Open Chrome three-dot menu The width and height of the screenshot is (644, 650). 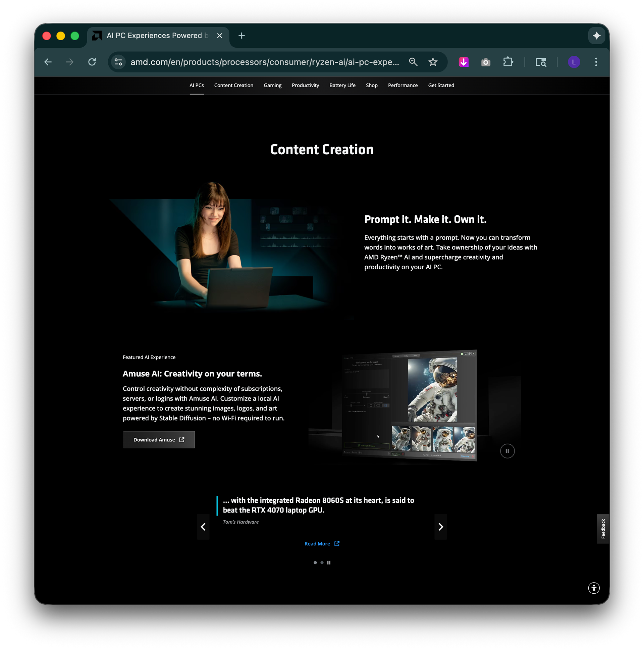596,62
